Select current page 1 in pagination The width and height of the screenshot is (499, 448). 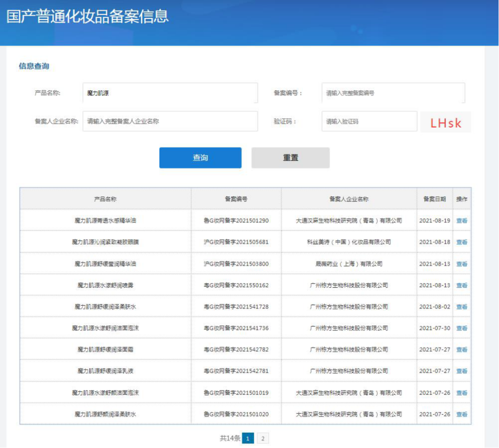click(248, 438)
